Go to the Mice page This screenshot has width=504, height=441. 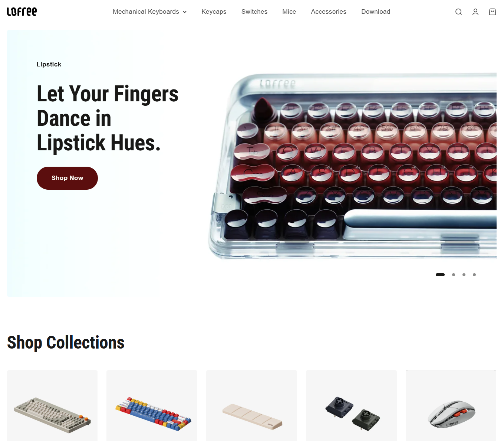click(289, 12)
